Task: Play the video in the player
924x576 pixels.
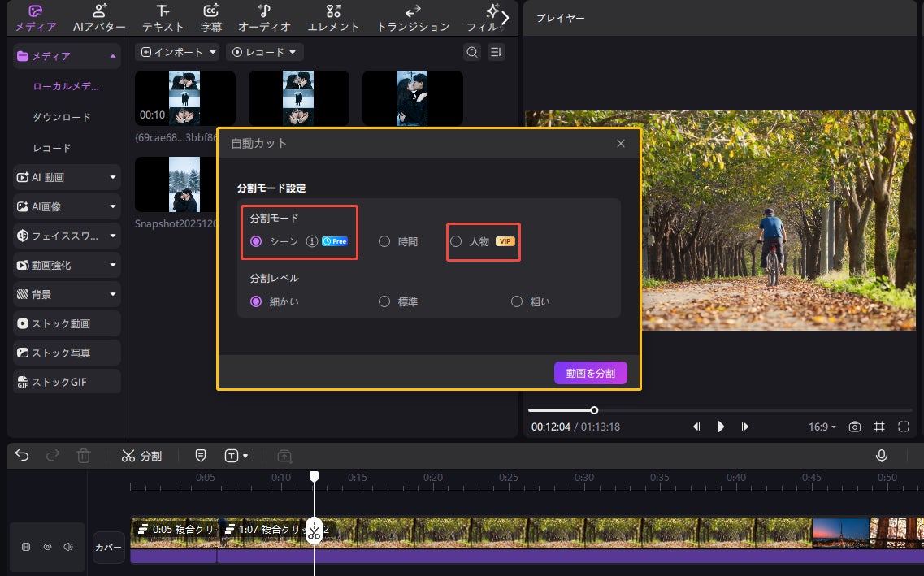Action: coord(720,427)
